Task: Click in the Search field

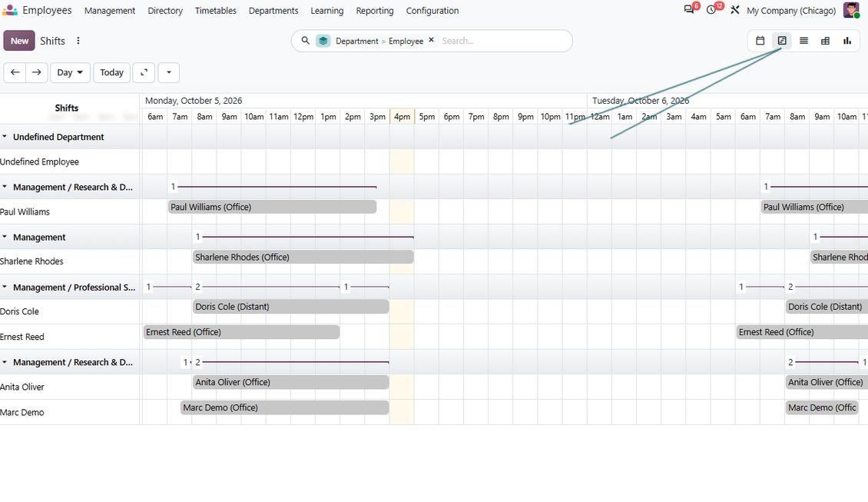Action: [x=504, y=41]
